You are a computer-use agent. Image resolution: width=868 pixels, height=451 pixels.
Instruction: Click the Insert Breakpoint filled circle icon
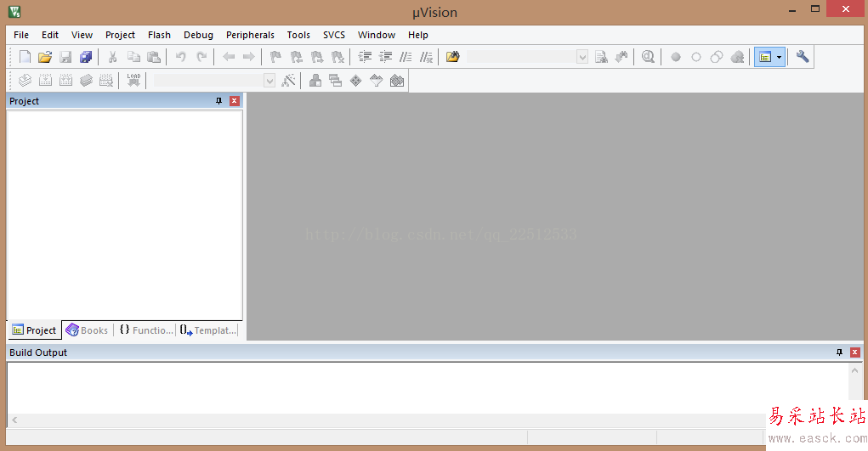(675, 57)
